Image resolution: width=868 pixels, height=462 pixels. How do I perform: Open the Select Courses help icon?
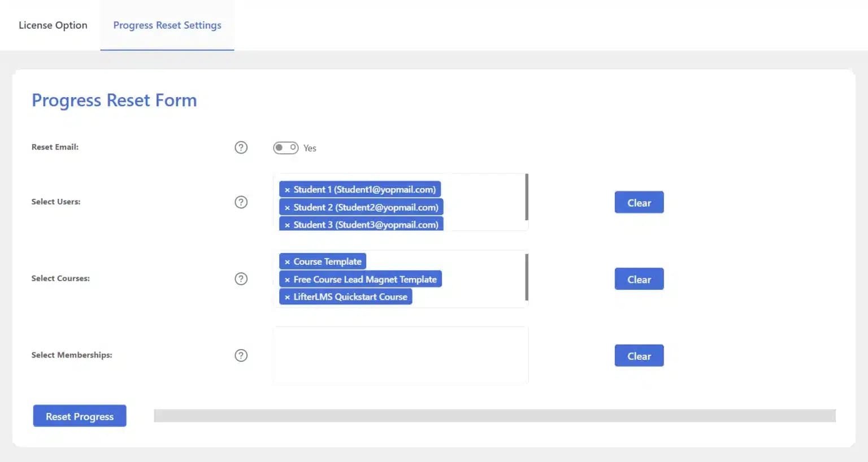tap(241, 278)
